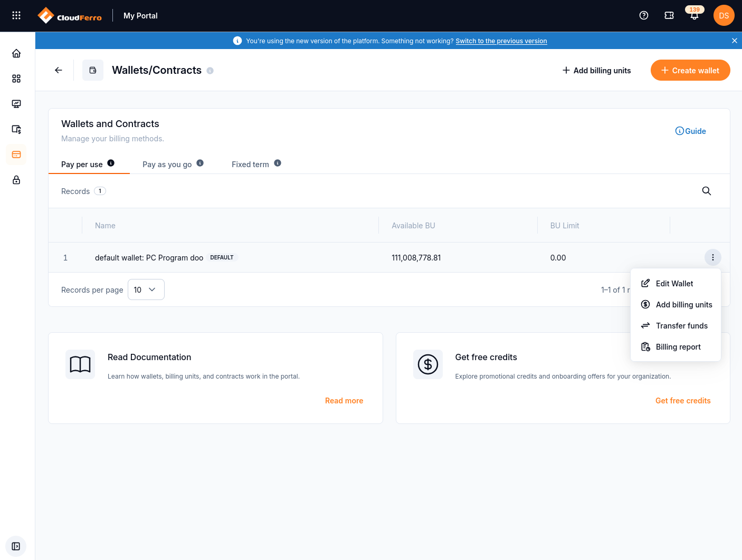Click info icon on Pay as you go tab

200,163
